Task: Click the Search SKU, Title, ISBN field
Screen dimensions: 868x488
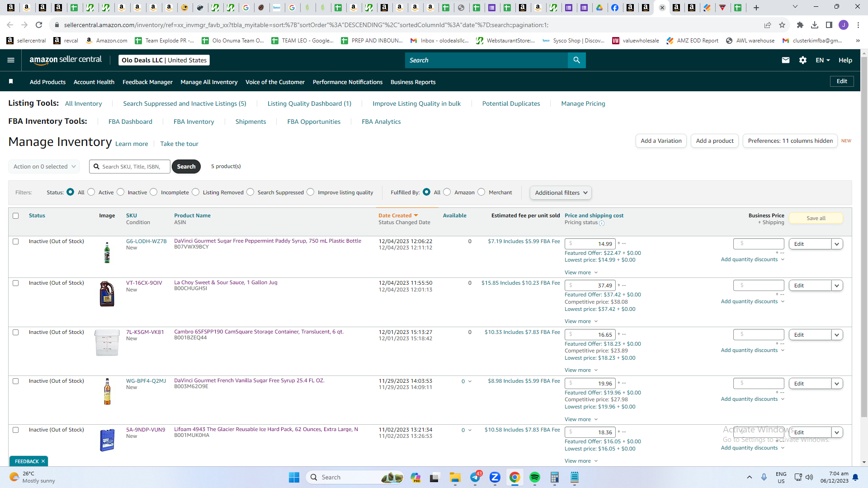Action: (x=130, y=166)
